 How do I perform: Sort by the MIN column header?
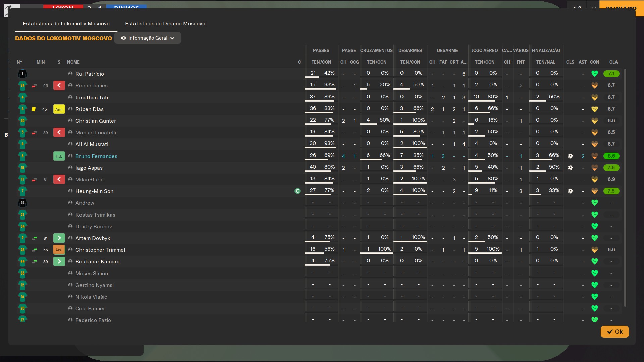(41, 62)
